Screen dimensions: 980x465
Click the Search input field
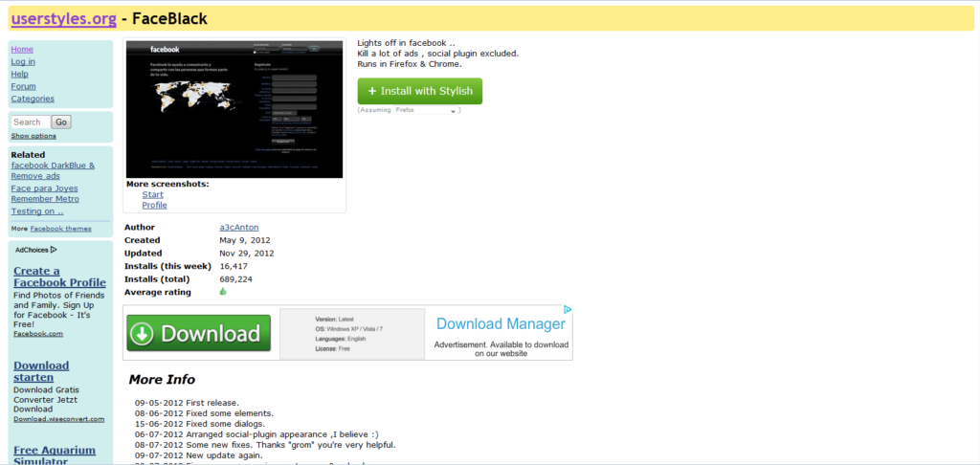(x=30, y=122)
